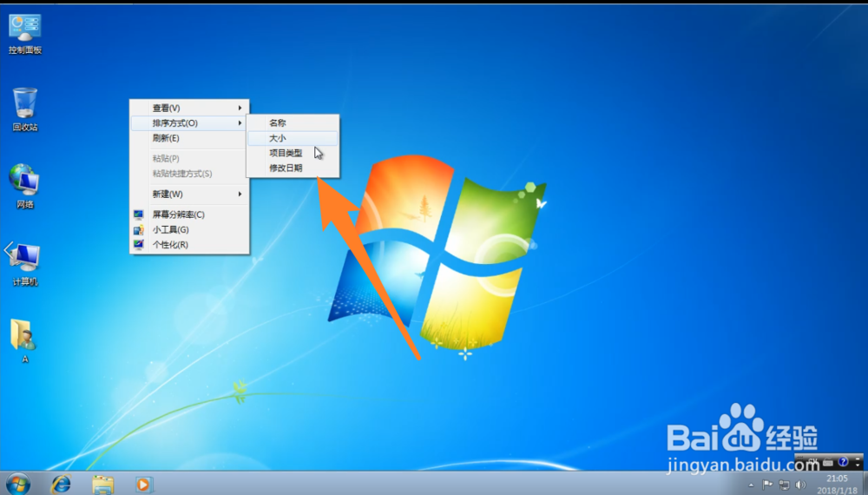Open the network tray icon
This screenshot has width=868, height=495.
coord(784,485)
